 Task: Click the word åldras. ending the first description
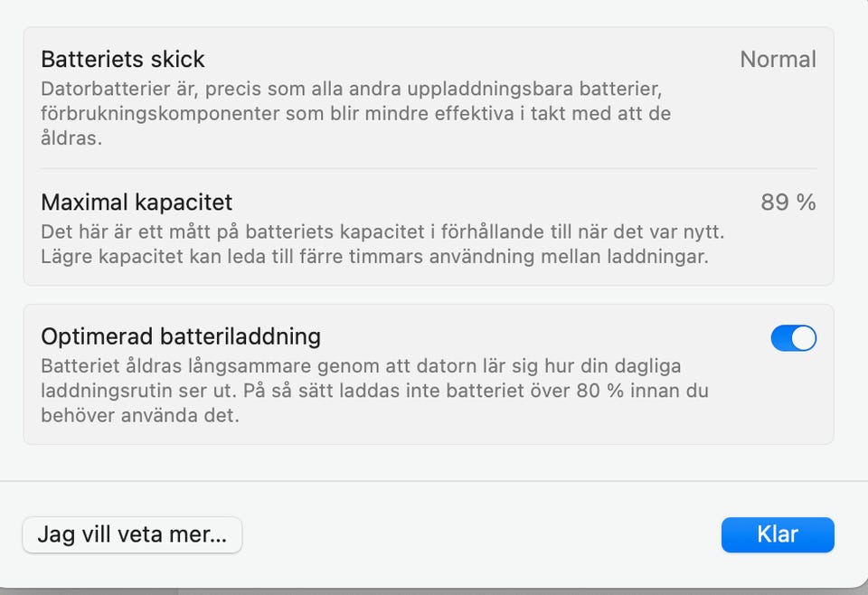point(71,138)
